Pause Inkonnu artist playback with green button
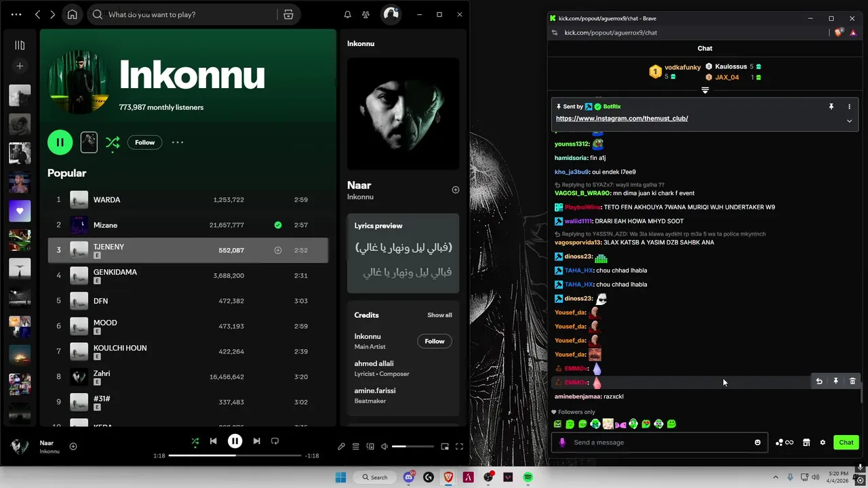Image resolution: width=868 pixels, height=488 pixels. click(x=60, y=142)
